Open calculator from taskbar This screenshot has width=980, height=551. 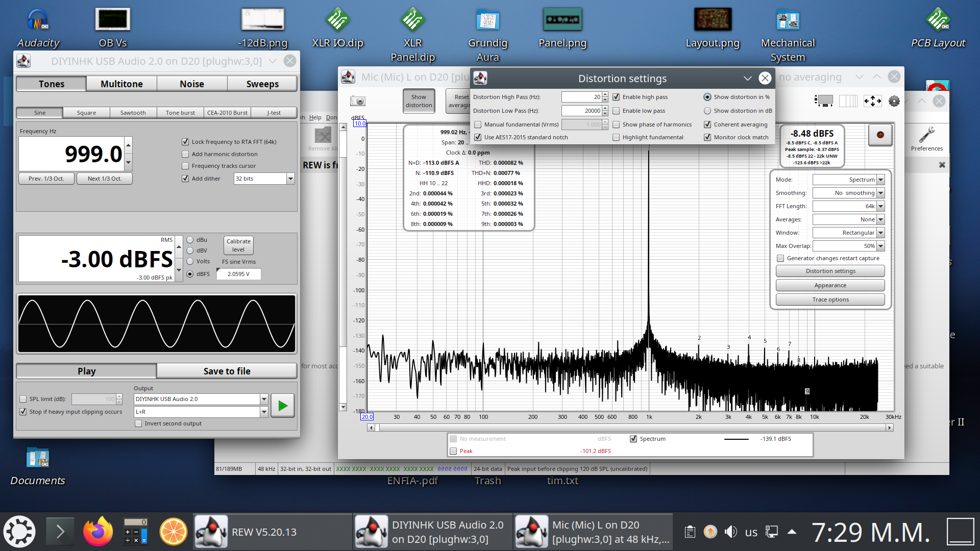[136, 532]
